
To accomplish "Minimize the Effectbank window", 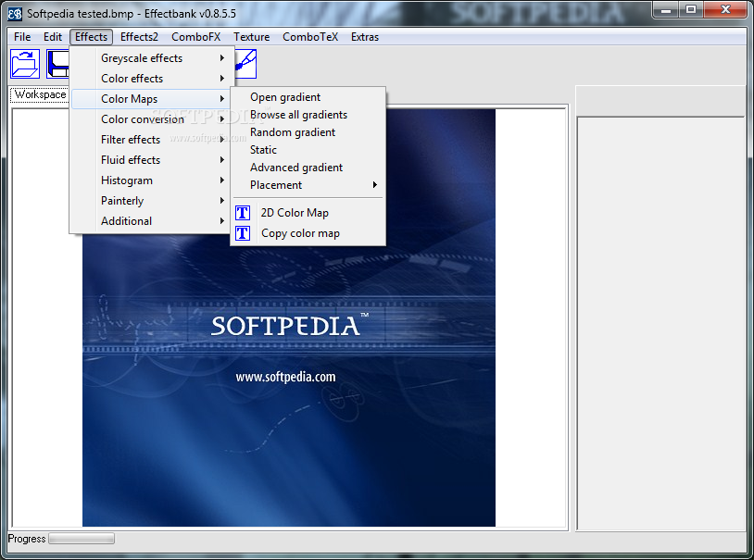I will coord(666,9).
